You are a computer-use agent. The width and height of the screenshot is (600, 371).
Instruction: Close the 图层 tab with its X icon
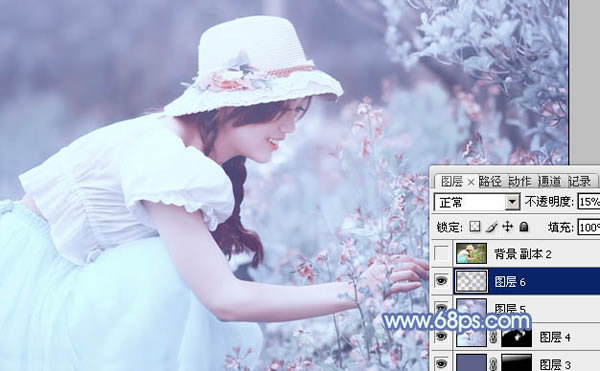click(x=471, y=182)
